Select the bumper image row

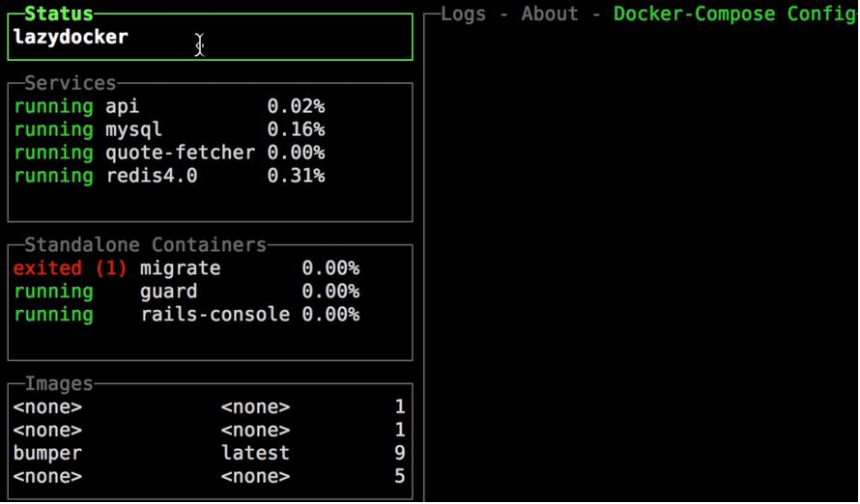48,454
